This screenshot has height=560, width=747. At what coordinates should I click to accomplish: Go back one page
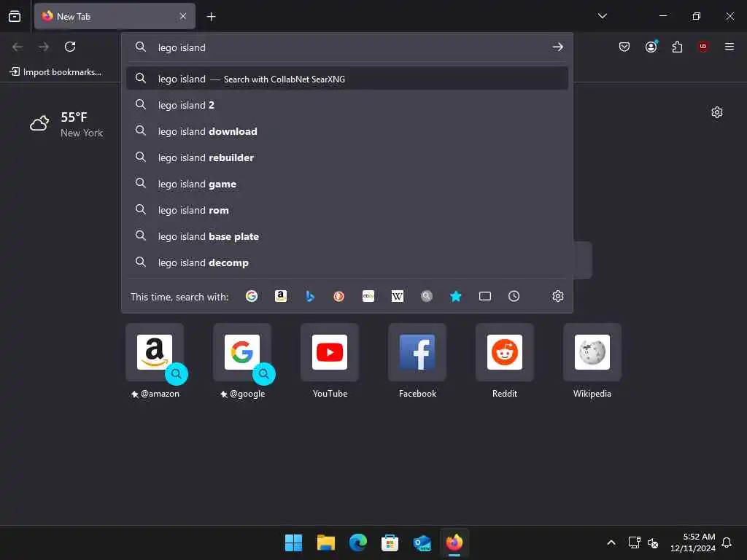click(18, 47)
